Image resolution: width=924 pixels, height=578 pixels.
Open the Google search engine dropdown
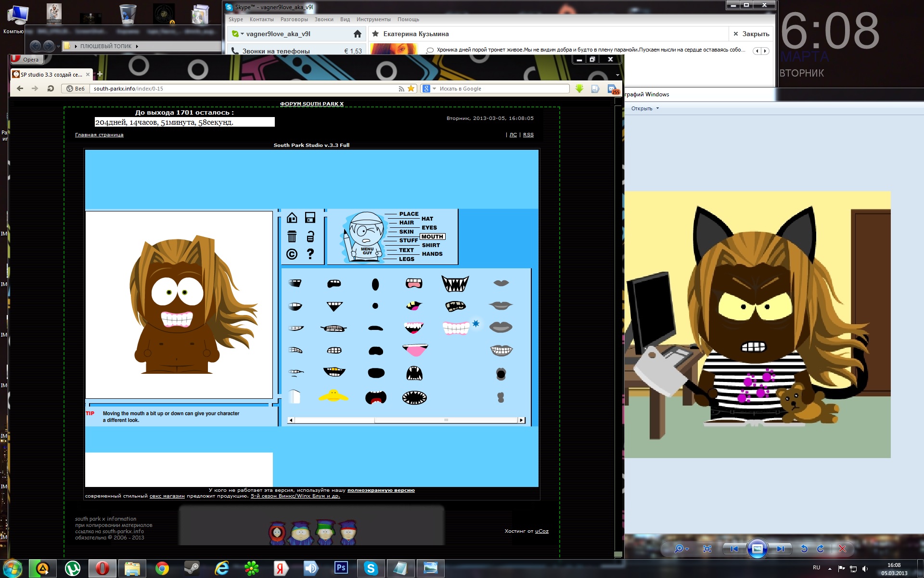pyautogui.click(x=434, y=89)
